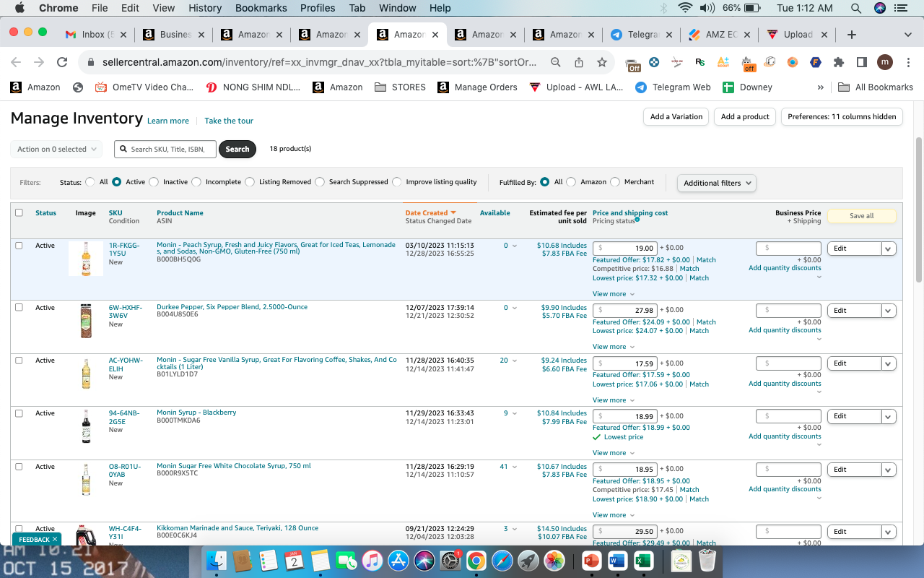Image resolution: width=924 pixels, height=578 pixels.
Task: Select the 'All' status radio button
Action: coord(90,182)
